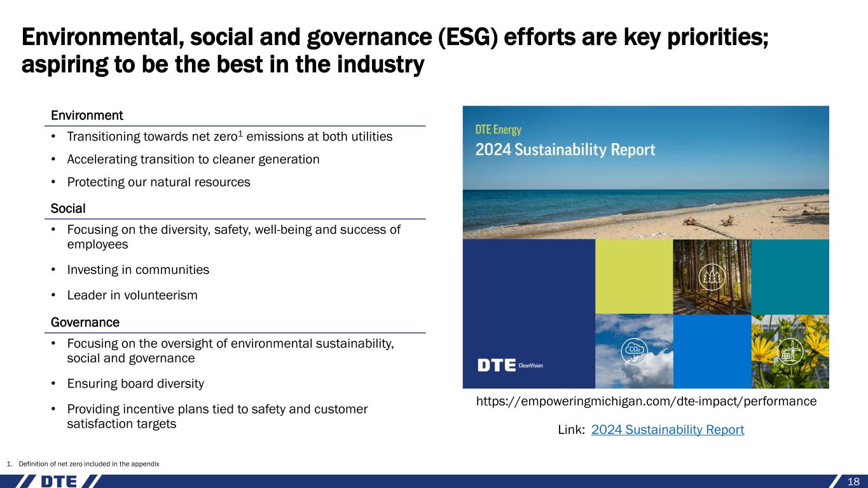Click the '2024 Sustainability Report' cover title
The width and height of the screenshot is (868, 488).
click(x=565, y=151)
